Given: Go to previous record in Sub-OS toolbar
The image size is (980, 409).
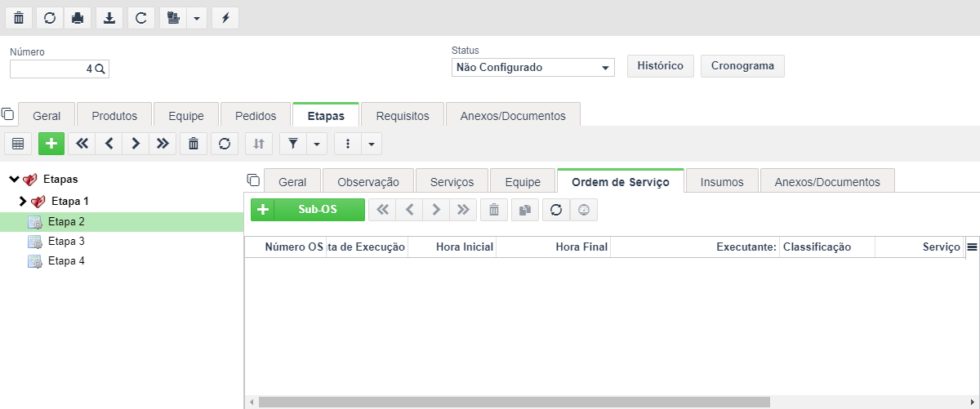Looking at the screenshot, I should [x=409, y=210].
